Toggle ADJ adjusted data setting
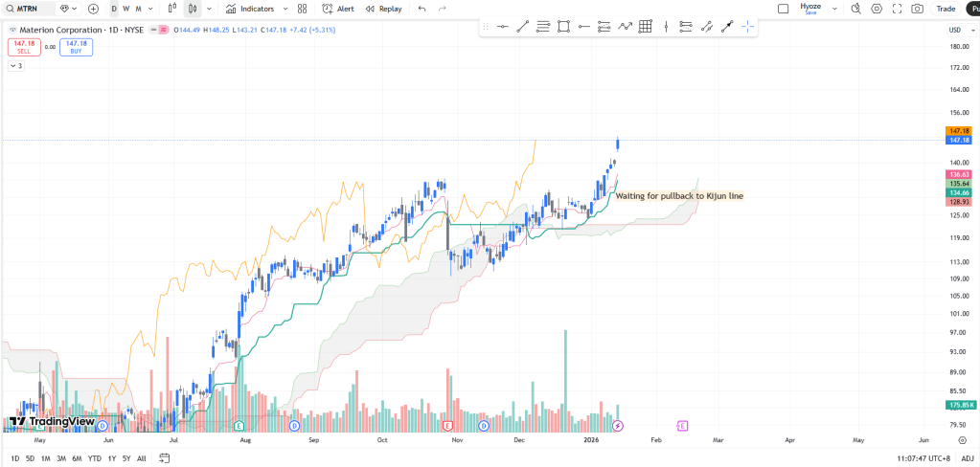 click(x=968, y=458)
